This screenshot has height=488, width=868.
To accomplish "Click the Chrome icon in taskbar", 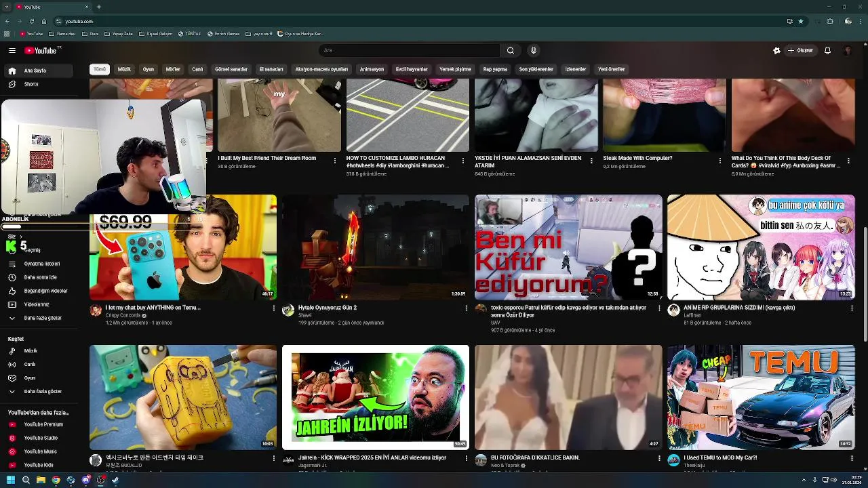I will 56,480.
